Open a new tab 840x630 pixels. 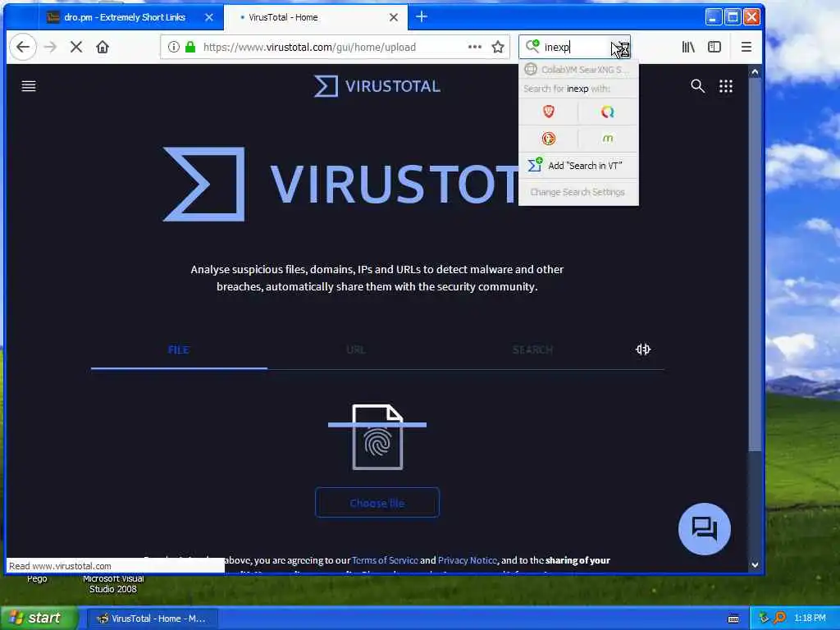pos(422,16)
